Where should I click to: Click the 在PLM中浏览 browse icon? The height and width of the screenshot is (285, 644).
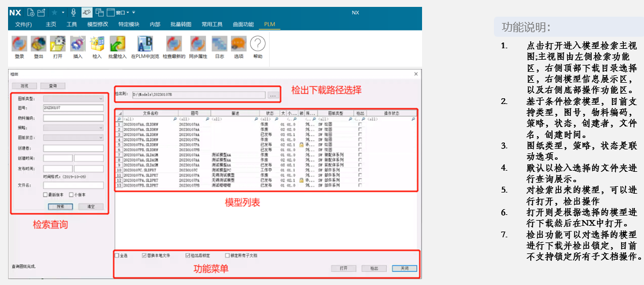tap(145, 44)
